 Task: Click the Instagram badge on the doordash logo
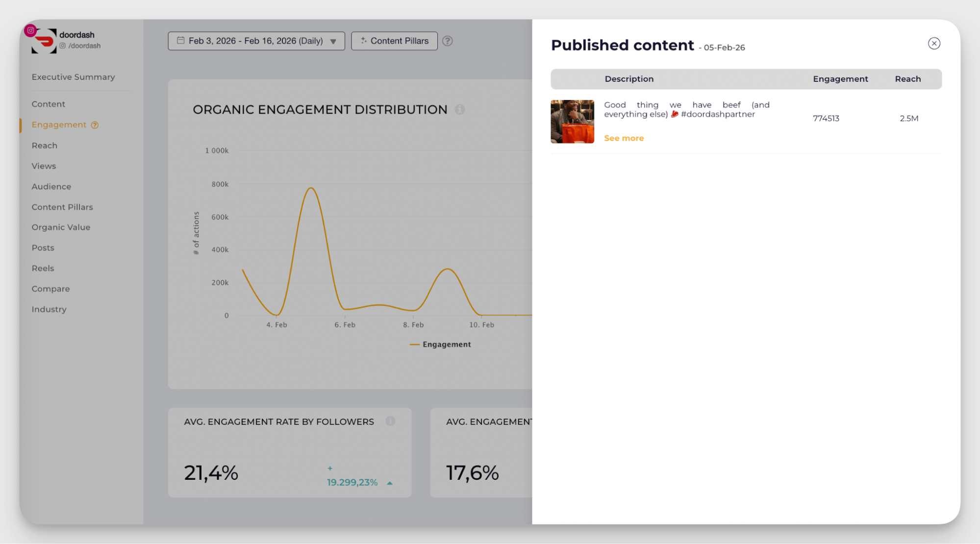pos(30,30)
